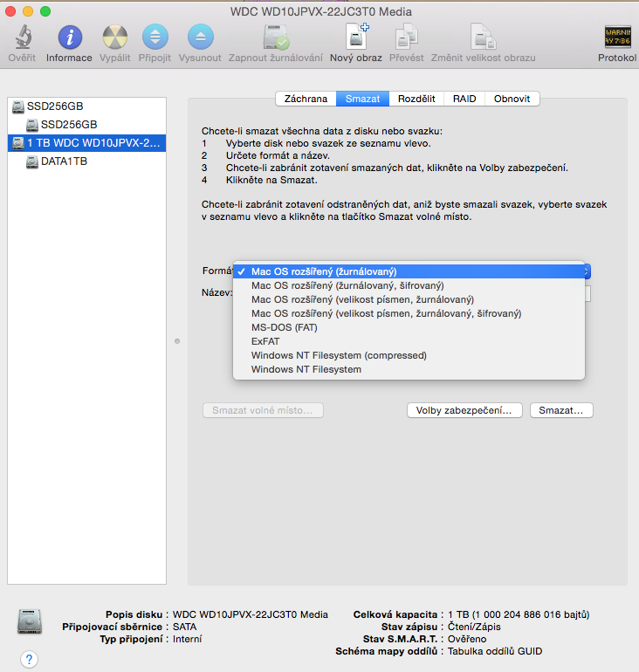Open Volby zabezpečení… security options
Viewport: 639px width, 672px height.
(x=464, y=410)
